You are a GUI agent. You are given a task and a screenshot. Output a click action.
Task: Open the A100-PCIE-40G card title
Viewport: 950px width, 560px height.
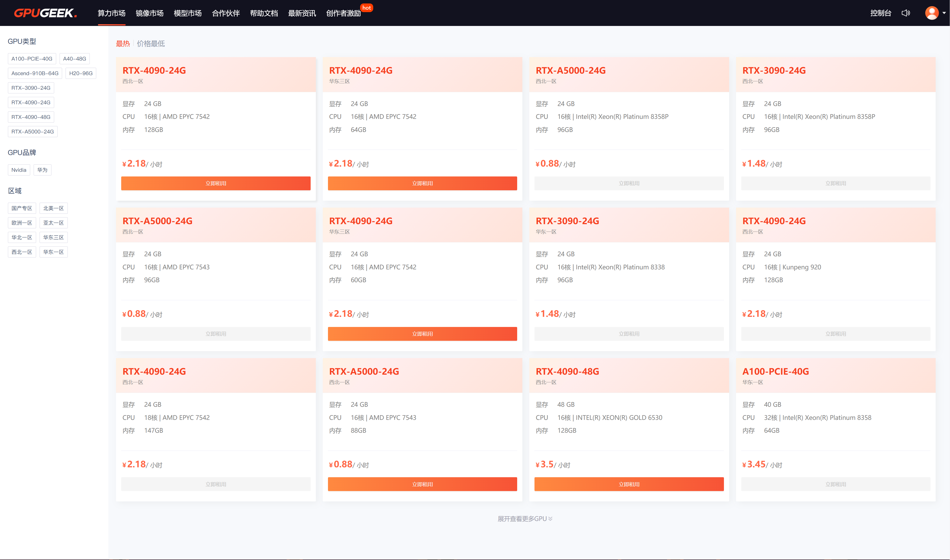[x=776, y=371]
